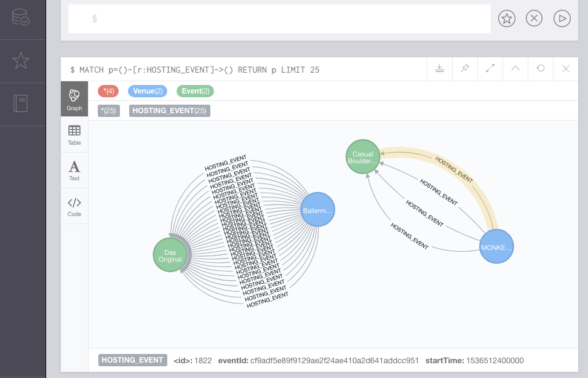Click the <id> value 1822

203,360
